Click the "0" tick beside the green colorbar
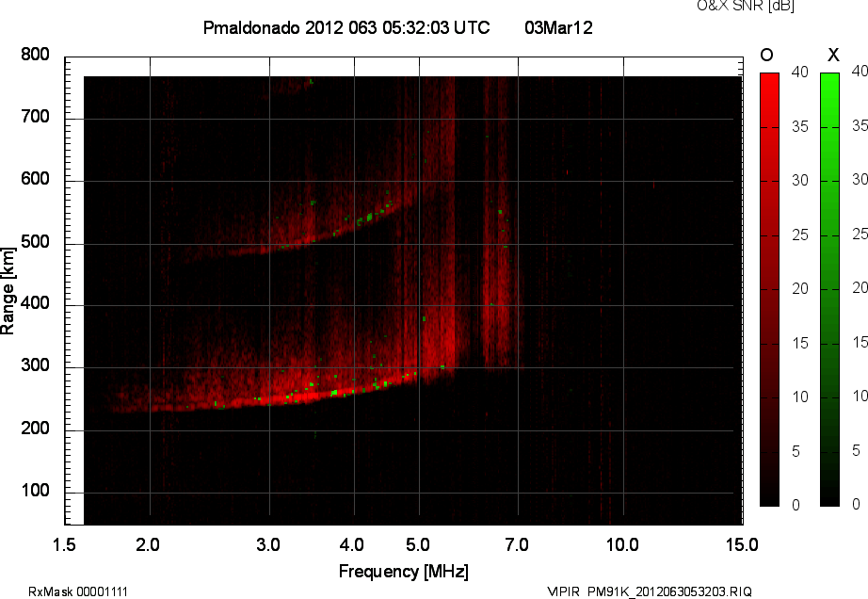Viewport: 868px width, 599px height. tap(857, 504)
